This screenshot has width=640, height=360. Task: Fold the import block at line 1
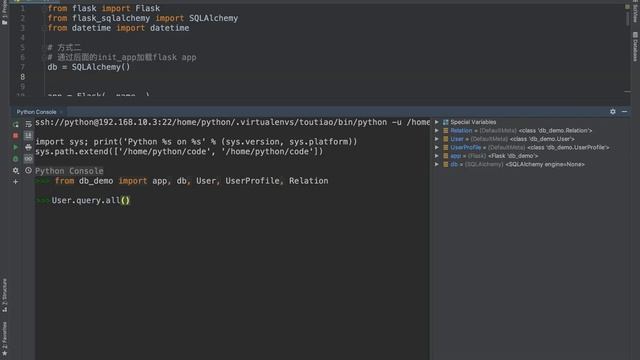click(x=43, y=8)
